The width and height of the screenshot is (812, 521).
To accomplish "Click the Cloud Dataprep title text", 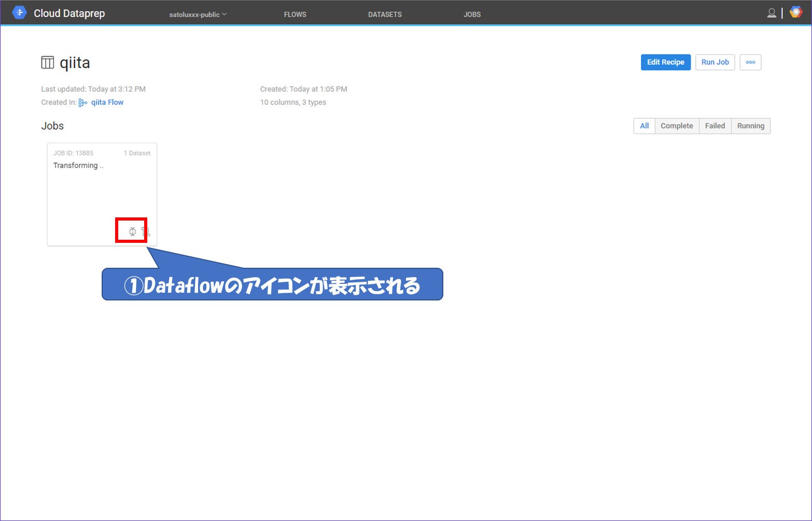I will click(69, 13).
